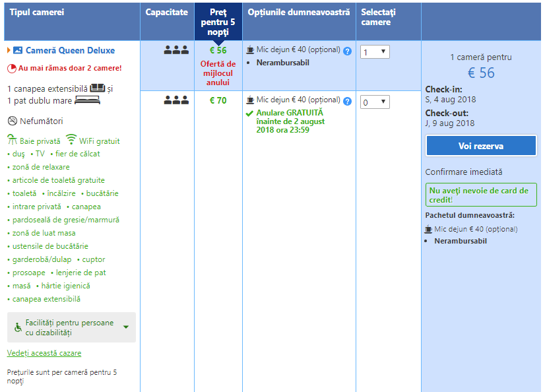Click the WiFi gratuit icon

[71, 140]
